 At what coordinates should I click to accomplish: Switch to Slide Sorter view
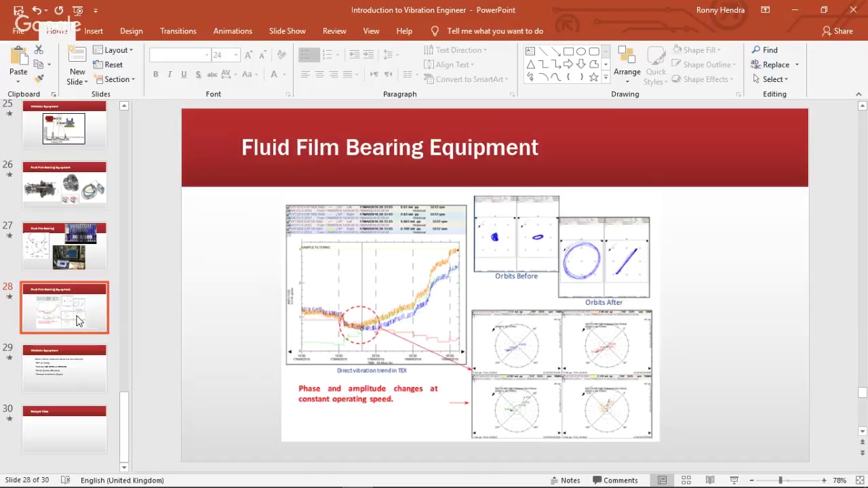pyautogui.click(x=686, y=480)
